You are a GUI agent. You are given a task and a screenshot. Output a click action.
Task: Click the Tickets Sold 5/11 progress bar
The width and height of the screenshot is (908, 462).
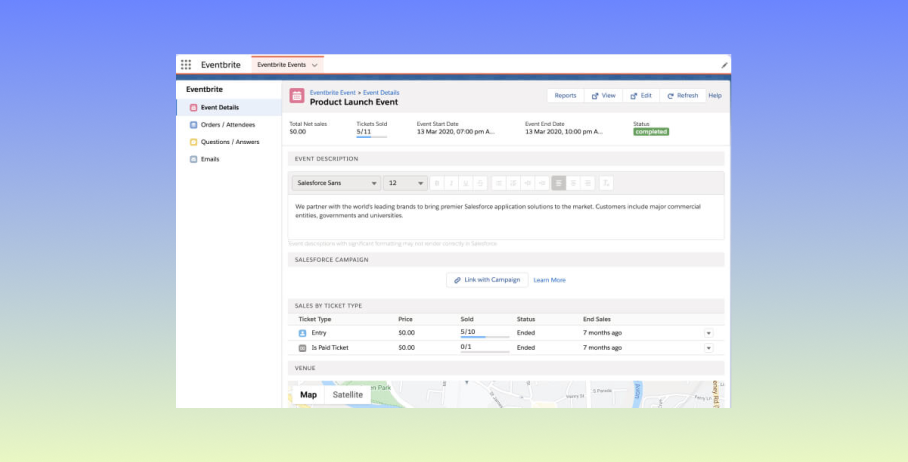click(x=371, y=137)
